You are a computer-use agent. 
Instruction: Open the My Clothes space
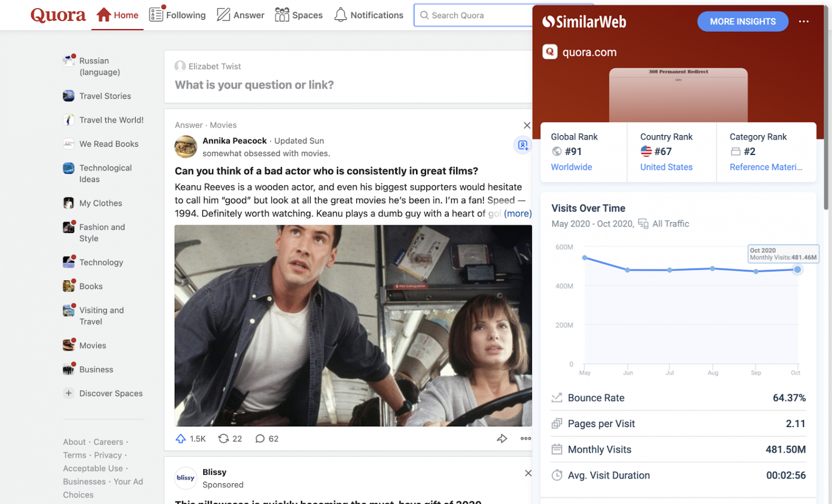point(92,203)
